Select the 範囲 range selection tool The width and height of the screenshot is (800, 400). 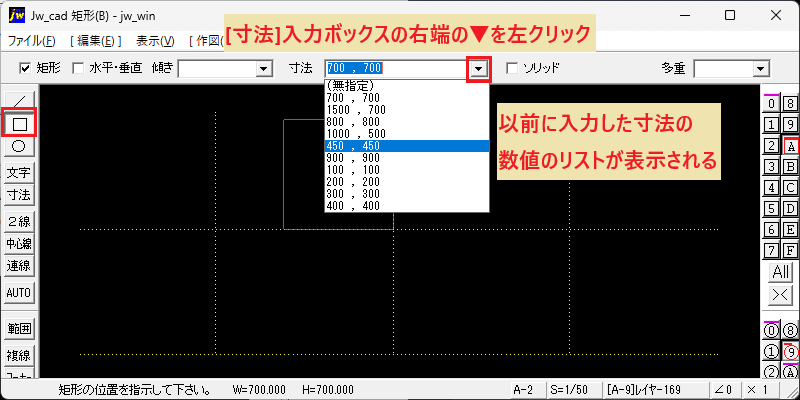point(19,329)
